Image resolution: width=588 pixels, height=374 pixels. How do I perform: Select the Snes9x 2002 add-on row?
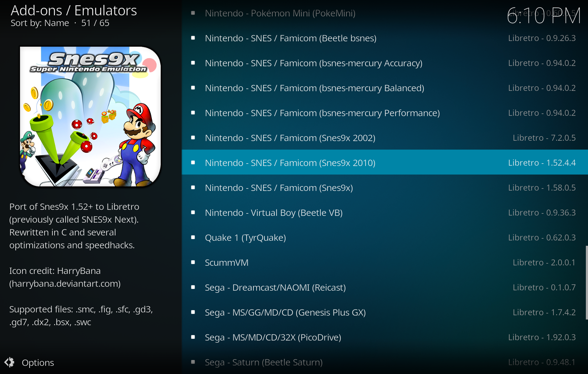click(385, 138)
